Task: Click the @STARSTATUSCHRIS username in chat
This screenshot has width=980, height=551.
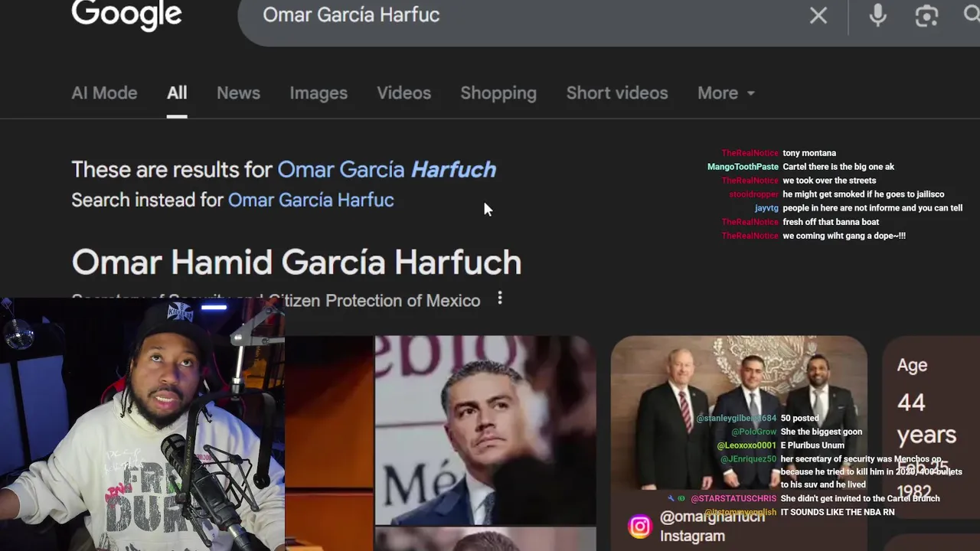Action: [x=733, y=499]
